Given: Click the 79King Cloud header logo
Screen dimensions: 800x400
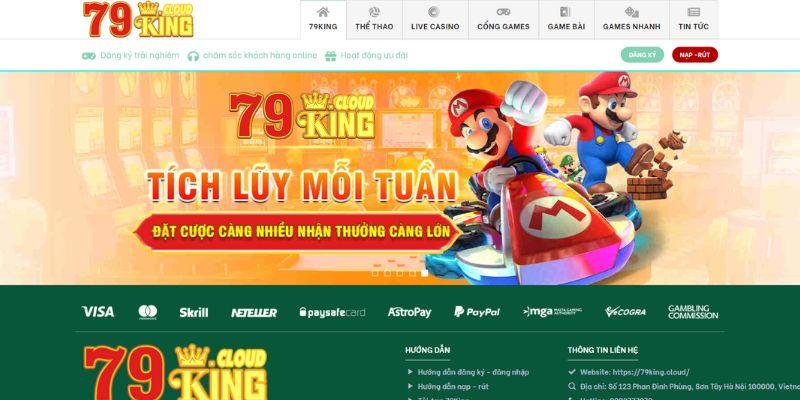Looking at the screenshot, I should coord(138,19).
